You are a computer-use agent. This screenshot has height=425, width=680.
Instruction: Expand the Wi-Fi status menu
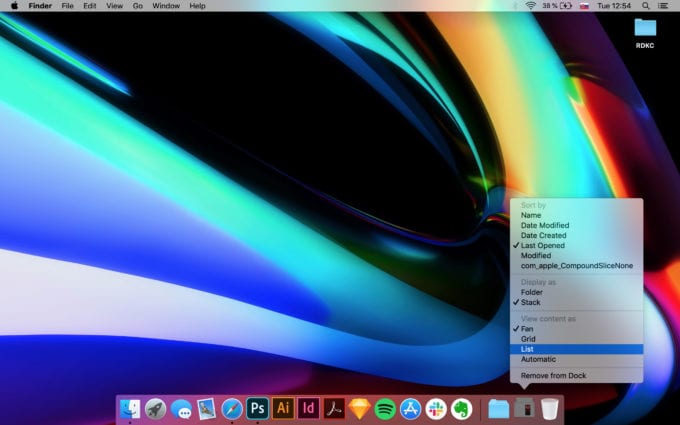530,6
